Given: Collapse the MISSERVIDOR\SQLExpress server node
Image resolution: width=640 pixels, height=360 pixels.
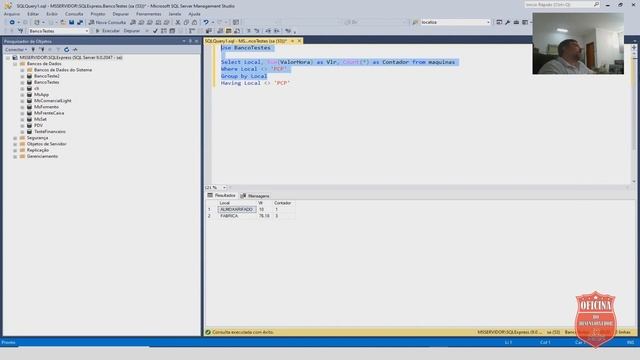Looking at the screenshot, I should (x=8, y=58).
